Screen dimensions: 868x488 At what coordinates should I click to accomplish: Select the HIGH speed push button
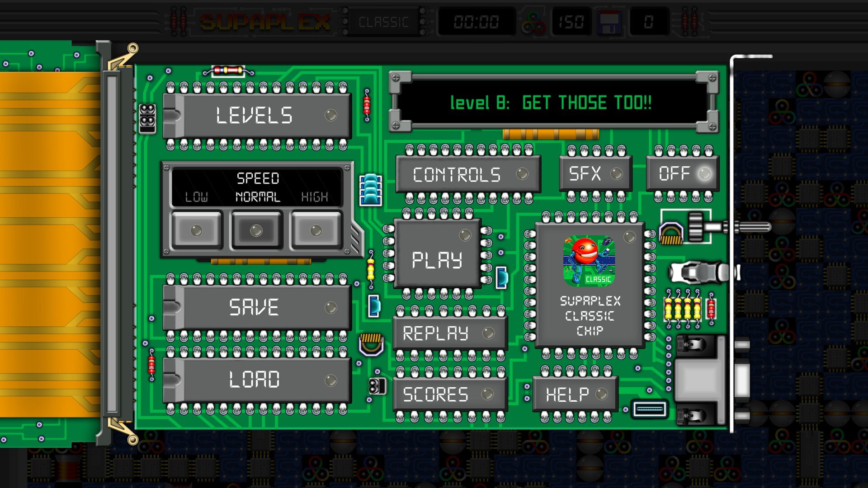click(316, 230)
